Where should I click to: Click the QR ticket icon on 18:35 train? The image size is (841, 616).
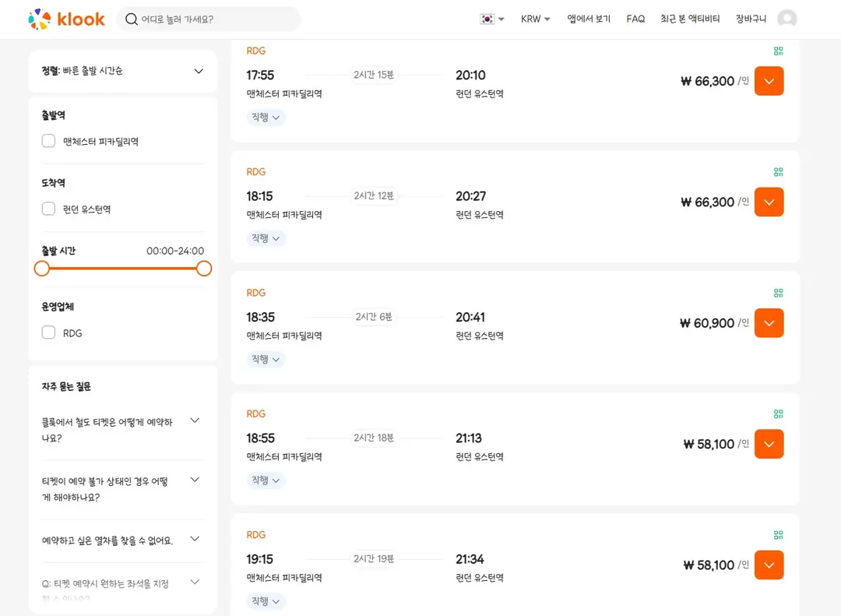pos(778,293)
